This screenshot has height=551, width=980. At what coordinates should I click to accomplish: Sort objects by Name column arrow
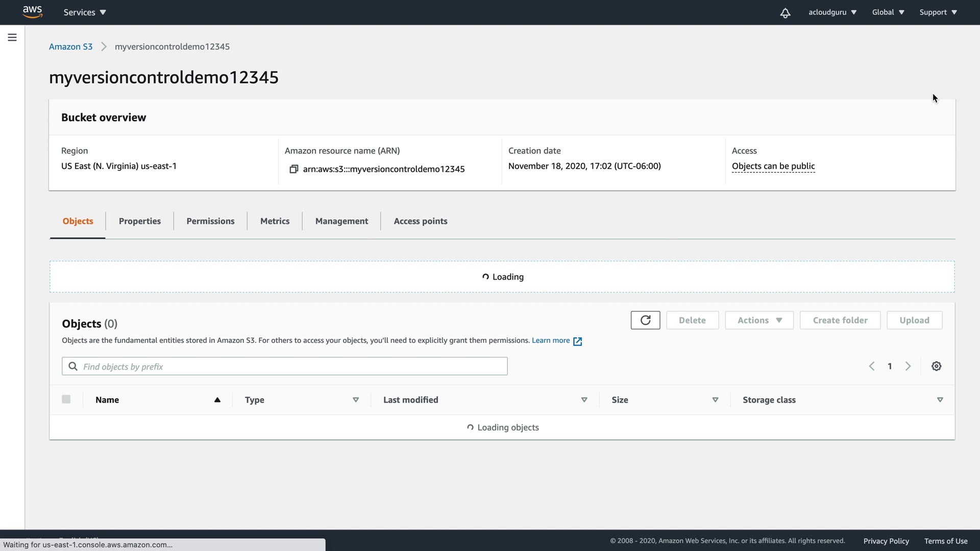[217, 400]
